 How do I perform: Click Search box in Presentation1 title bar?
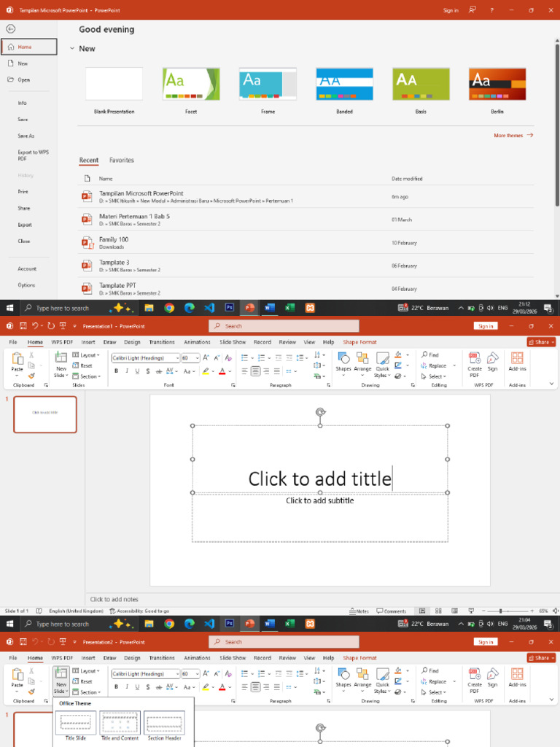284,326
